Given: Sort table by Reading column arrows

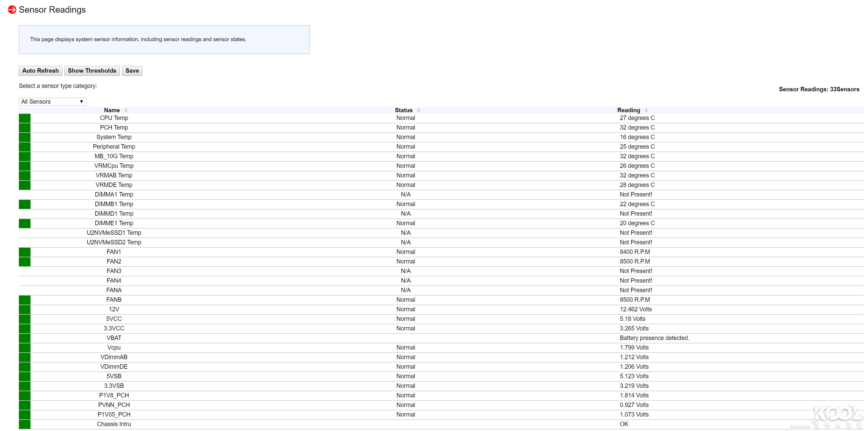Looking at the screenshot, I should (x=646, y=110).
